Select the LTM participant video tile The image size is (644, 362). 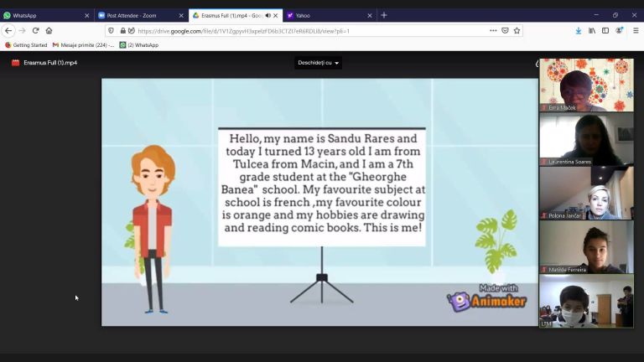pyautogui.click(x=586, y=302)
